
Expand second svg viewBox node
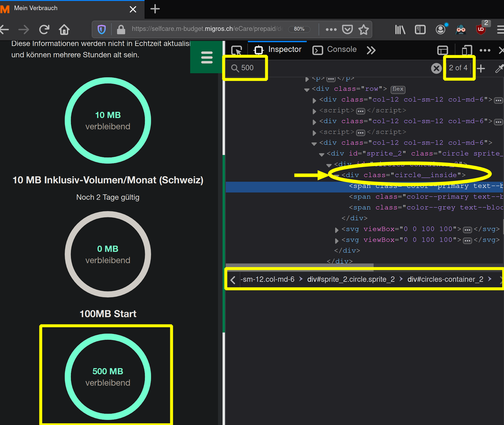pos(337,241)
